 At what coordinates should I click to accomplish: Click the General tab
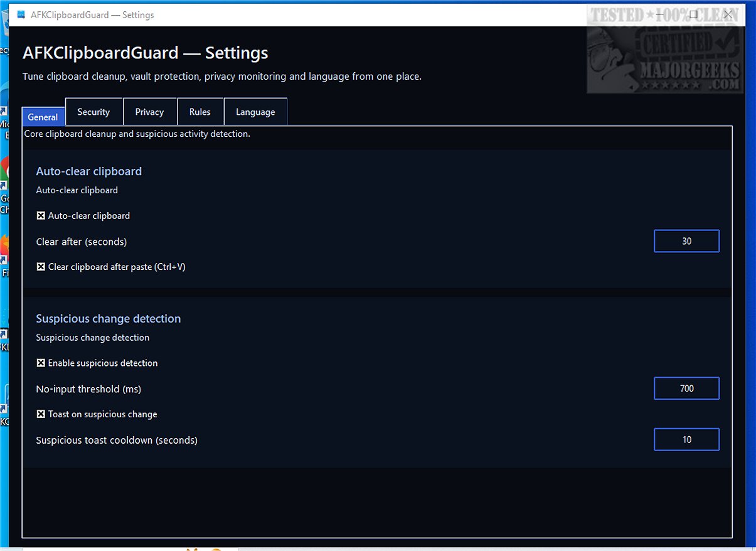[x=43, y=117]
